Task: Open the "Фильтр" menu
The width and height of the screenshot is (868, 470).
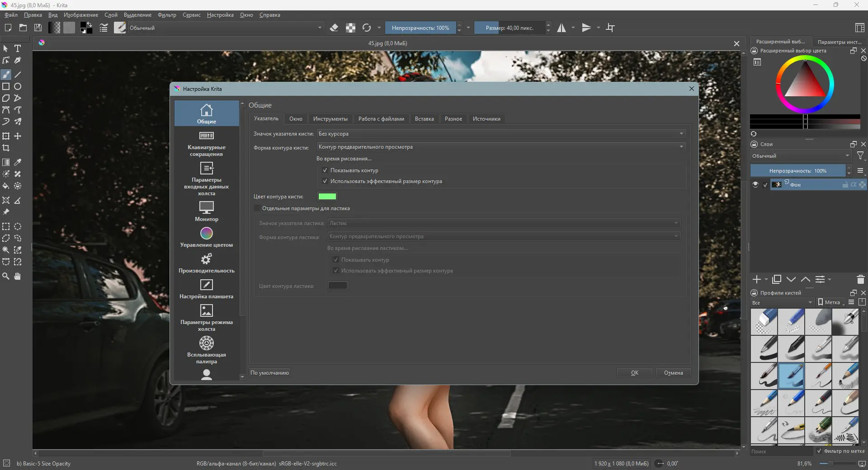Action: point(167,15)
